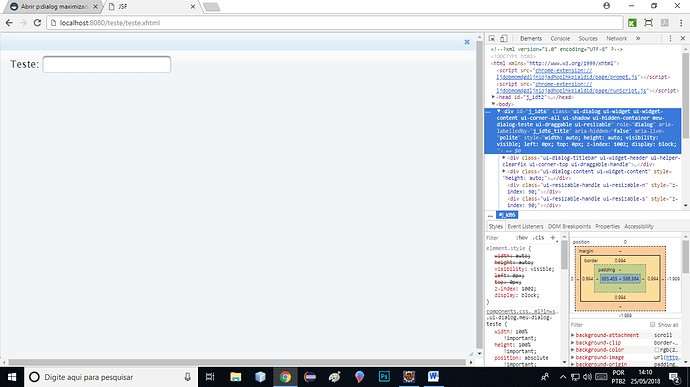Toggle the device toolbar icon in DevTools
The height and width of the screenshot is (387, 690).
[504, 39]
